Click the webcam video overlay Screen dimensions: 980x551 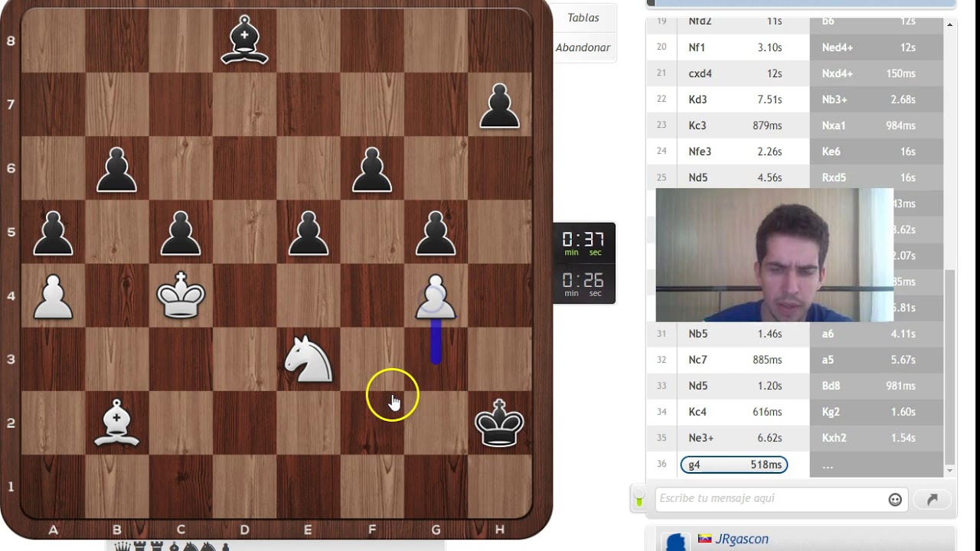click(x=774, y=255)
